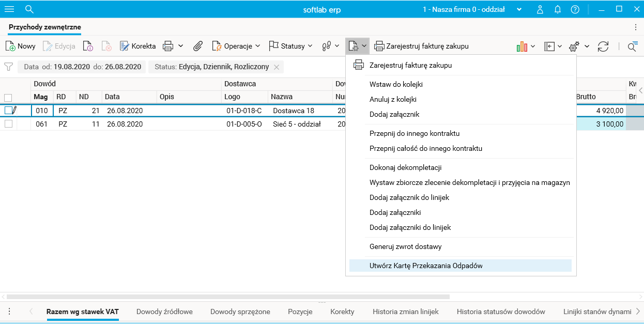Click the paperclip attachment icon
This screenshot has height=327, width=644.
click(x=197, y=46)
